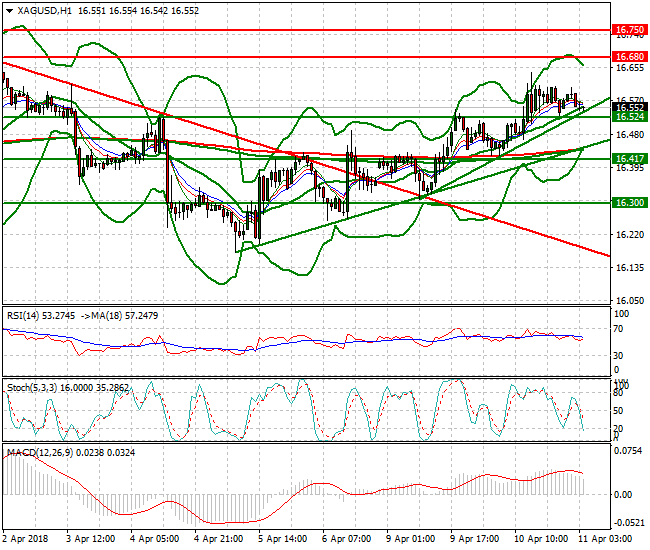Select the Stoch(5,3,3) indicator label
Viewport: 650px width, 550px height.
coord(32,388)
